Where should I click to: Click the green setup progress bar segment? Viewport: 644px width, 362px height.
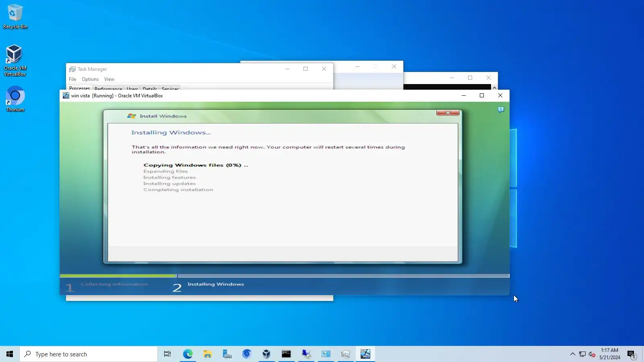coord(118,276)
